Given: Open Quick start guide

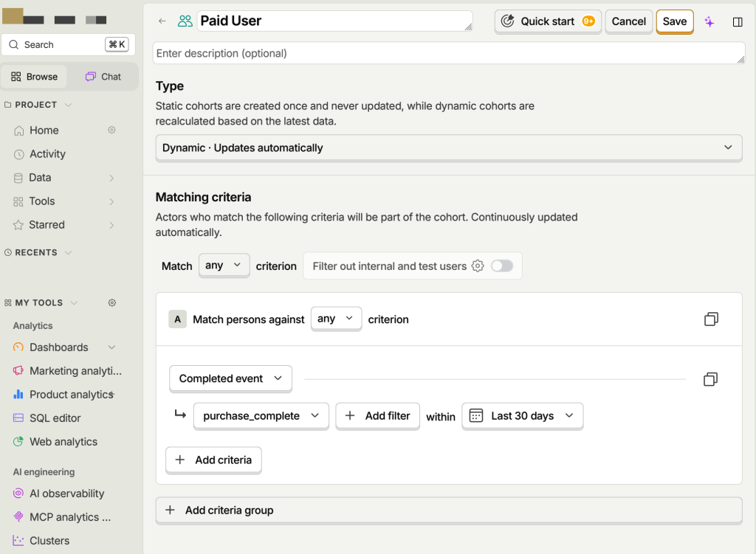Looking at the screenshot, I should [548, 21].
